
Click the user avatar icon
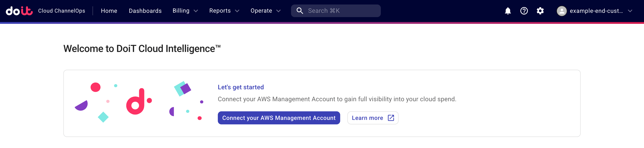click(x=562, y=11)
